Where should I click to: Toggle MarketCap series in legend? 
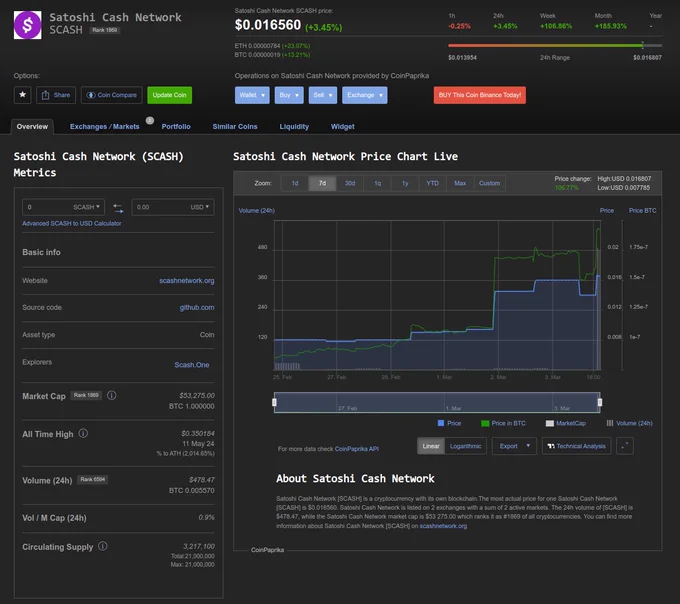566,423
